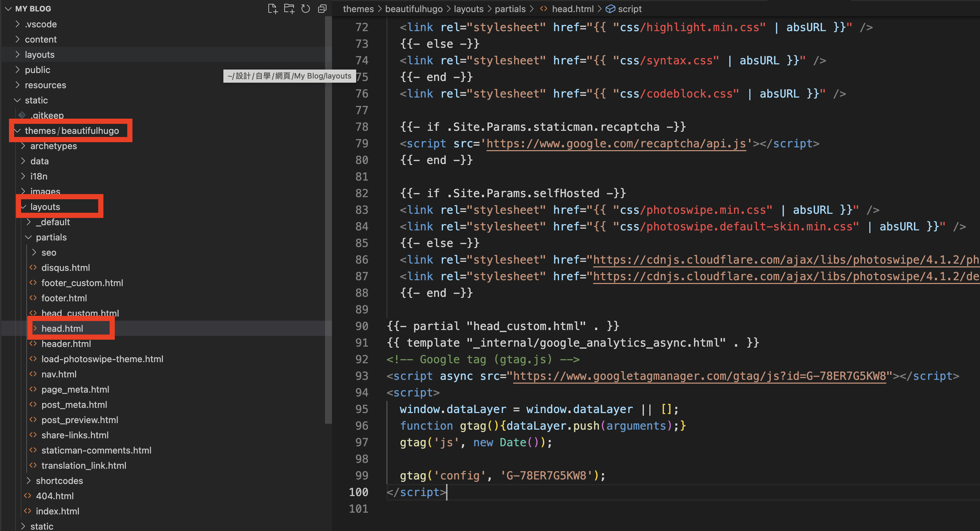Open page_meta.html by its file icon
980x531 pixels.
click(33, 390)
